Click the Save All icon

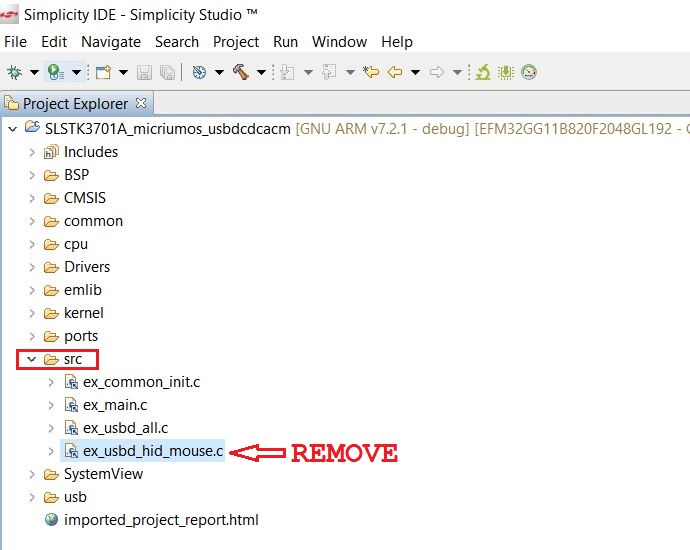click(168, 72)
